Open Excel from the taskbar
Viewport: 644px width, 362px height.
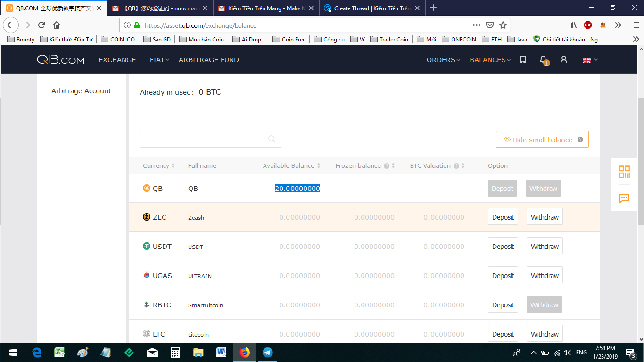60,352
